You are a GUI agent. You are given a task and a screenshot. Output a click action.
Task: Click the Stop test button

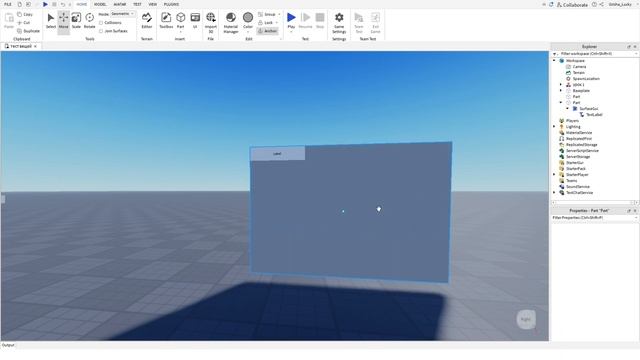320,20
